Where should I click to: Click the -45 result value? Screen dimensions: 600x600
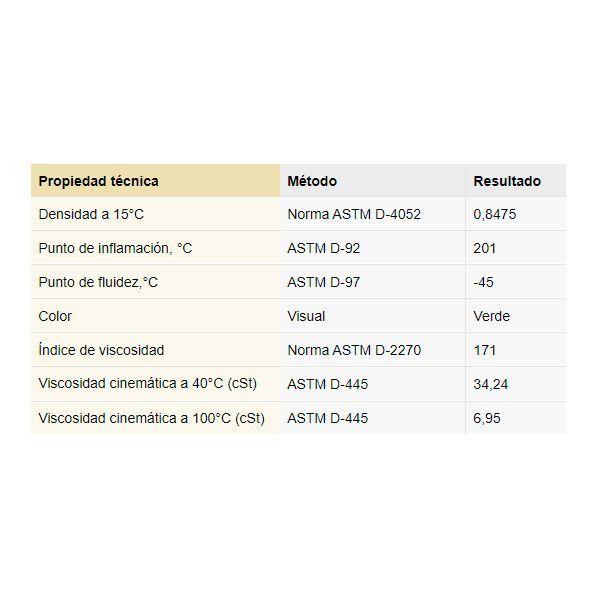[483, 282]
